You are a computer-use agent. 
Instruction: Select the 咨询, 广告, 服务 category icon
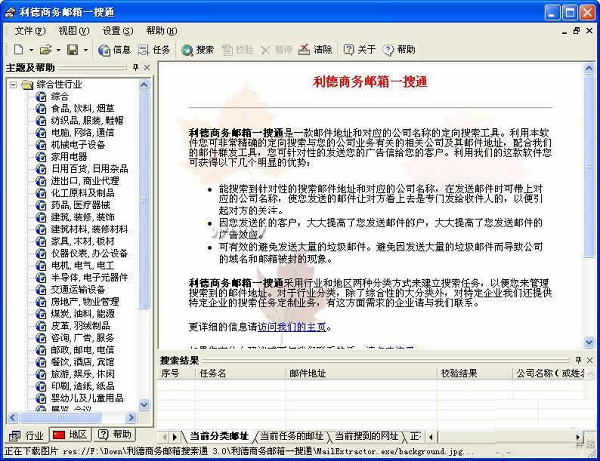tap(41, 338)
